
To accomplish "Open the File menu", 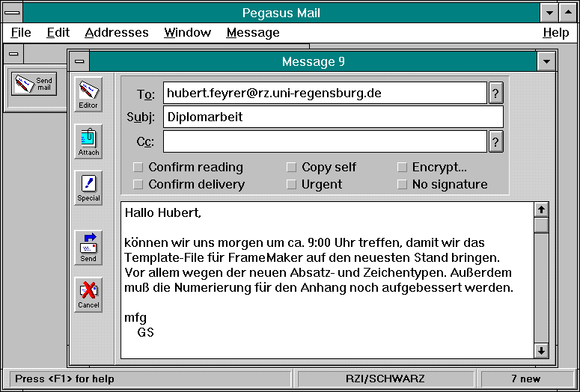I will tap(21, 33).
